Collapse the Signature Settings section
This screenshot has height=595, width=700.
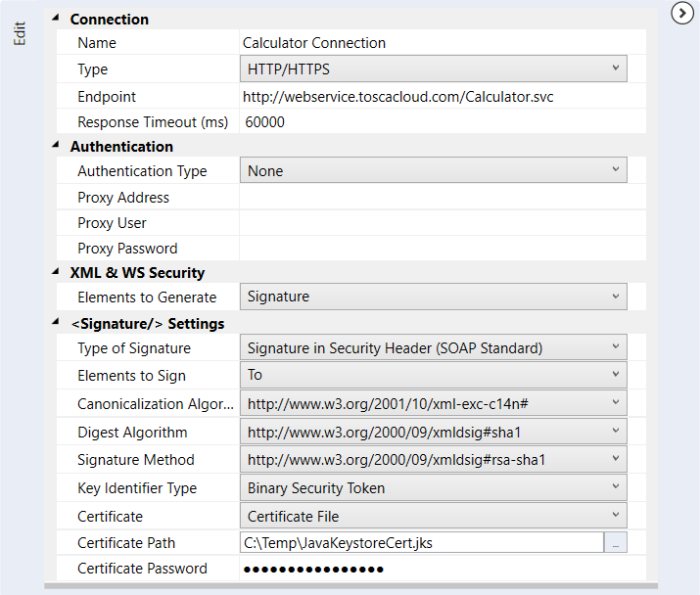point(55,323)
